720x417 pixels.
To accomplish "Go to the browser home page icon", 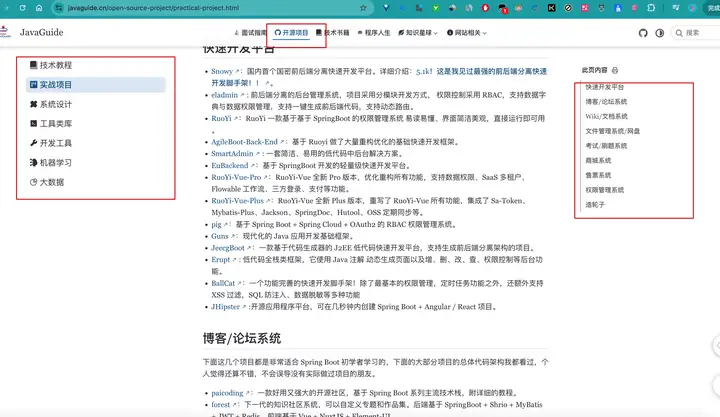I will click(39, 8).
